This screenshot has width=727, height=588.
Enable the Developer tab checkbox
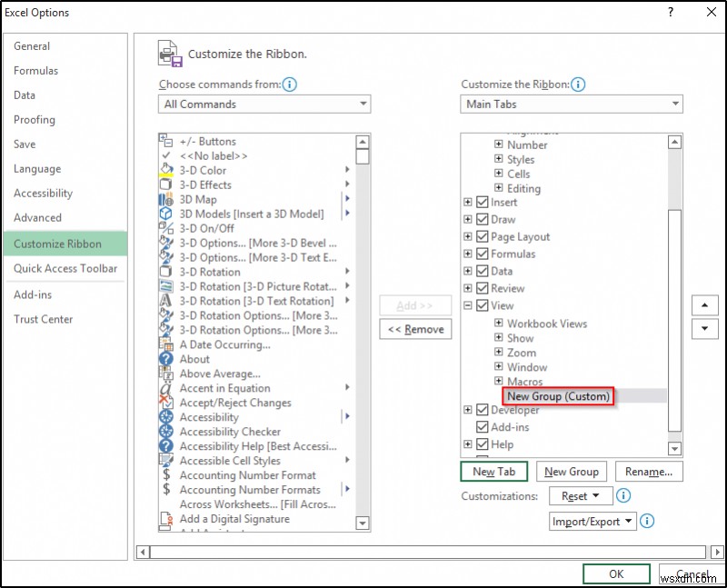pos(481,410)
